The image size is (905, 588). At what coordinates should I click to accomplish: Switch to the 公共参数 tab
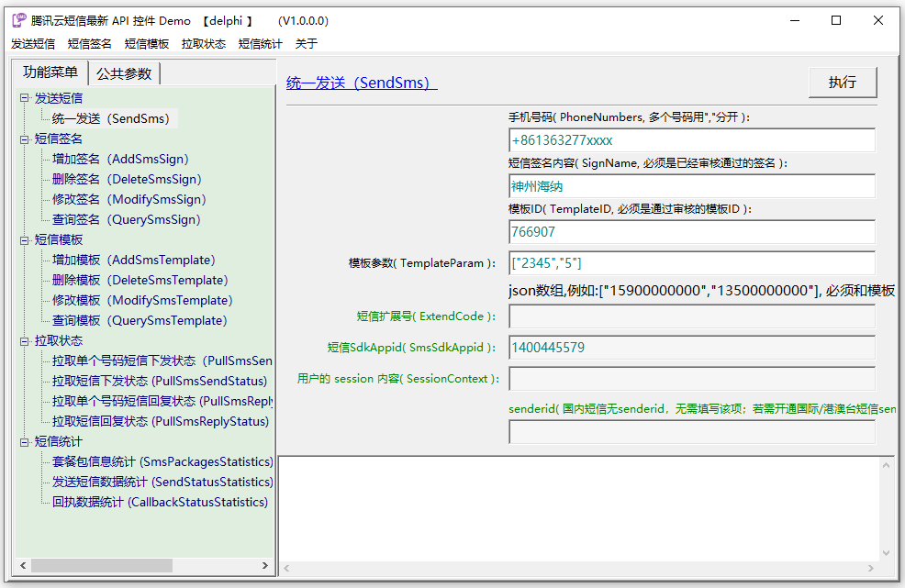124,74
